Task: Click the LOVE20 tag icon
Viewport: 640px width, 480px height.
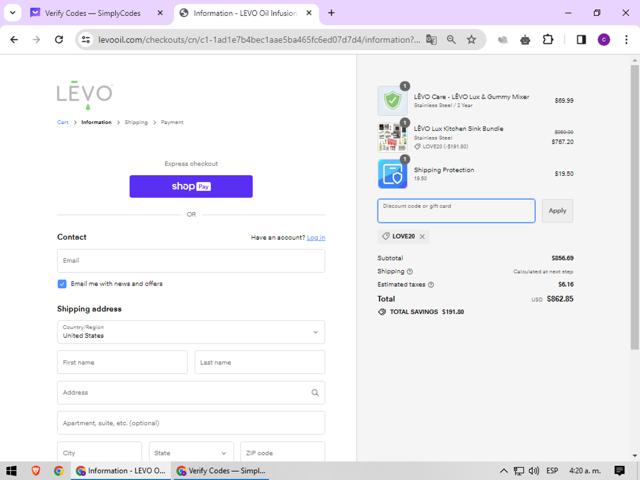Action: click(385, 236)
